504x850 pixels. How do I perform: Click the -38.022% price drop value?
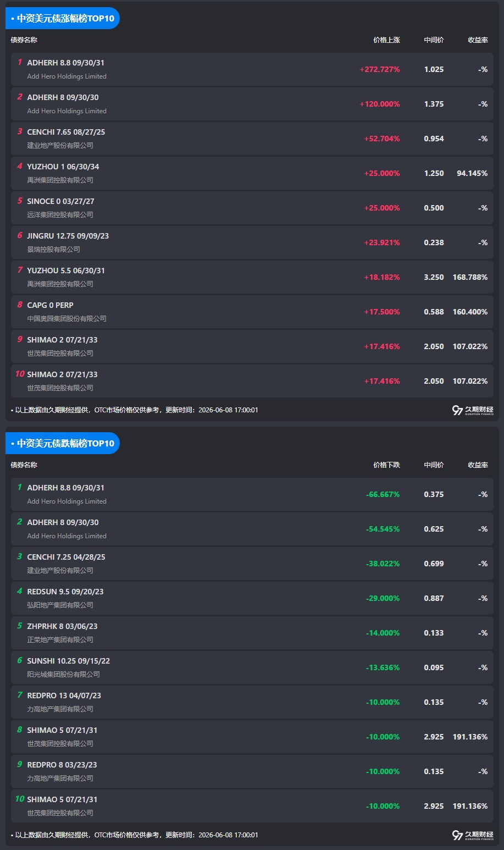pos(383,564)
